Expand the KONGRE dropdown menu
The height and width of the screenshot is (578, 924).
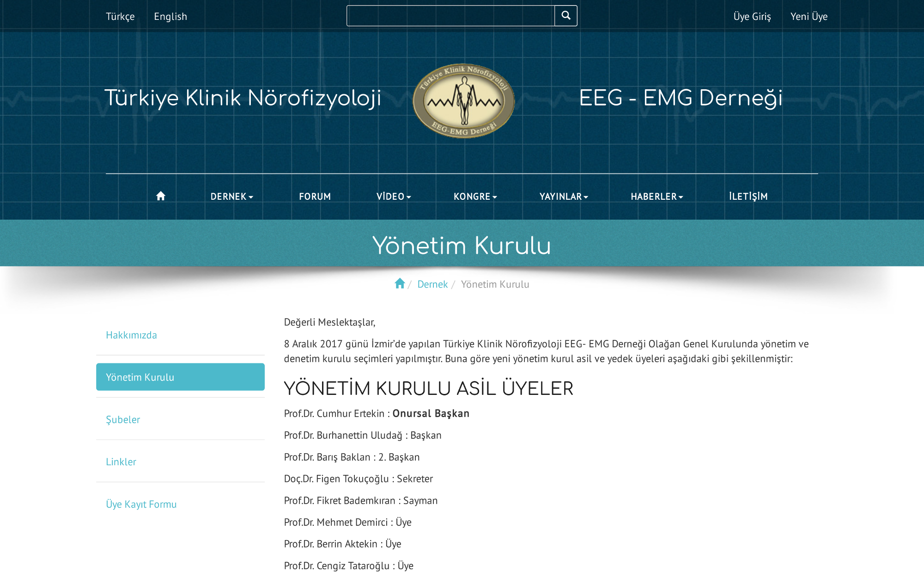[475, 197]
